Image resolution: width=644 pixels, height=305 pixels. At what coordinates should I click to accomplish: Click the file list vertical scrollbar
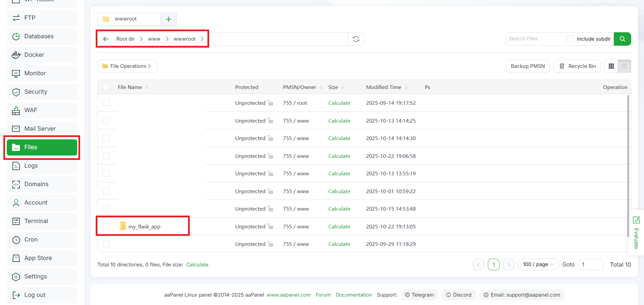pos(628,166)
